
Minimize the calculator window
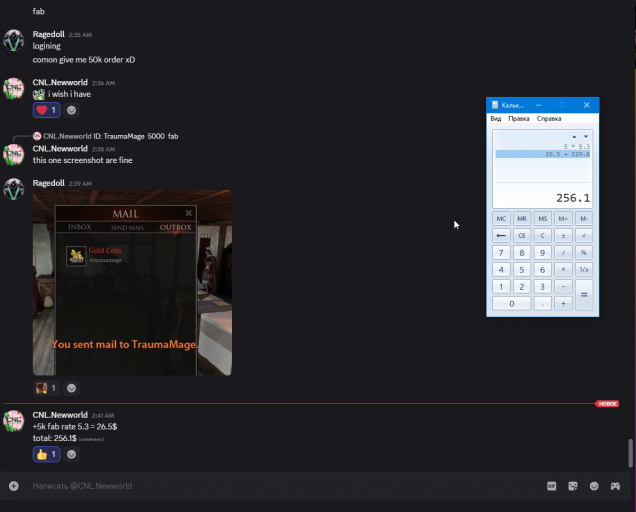click(539, 105)
